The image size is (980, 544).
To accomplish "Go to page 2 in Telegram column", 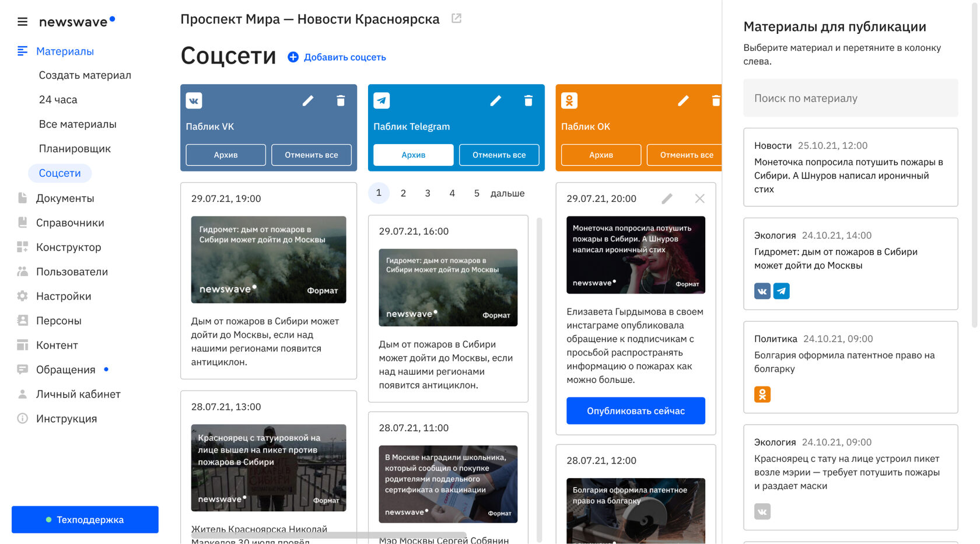I will [x=403, y=193].
